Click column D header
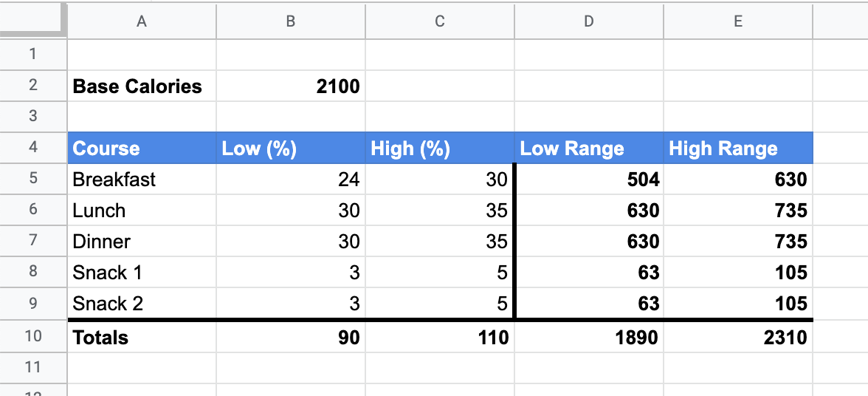Image resolution: width=868 pixels, height=396 pixels. pos(588,21)
